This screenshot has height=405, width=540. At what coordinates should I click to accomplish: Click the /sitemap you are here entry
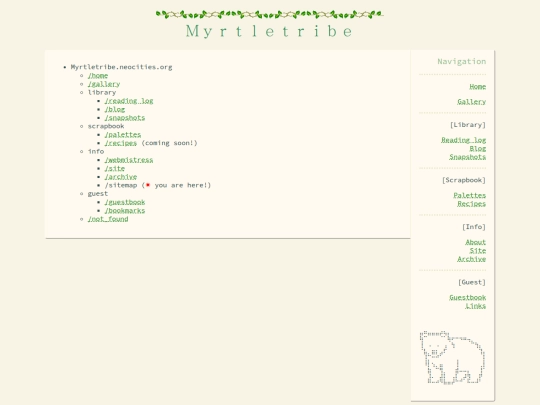coord(158,185)
